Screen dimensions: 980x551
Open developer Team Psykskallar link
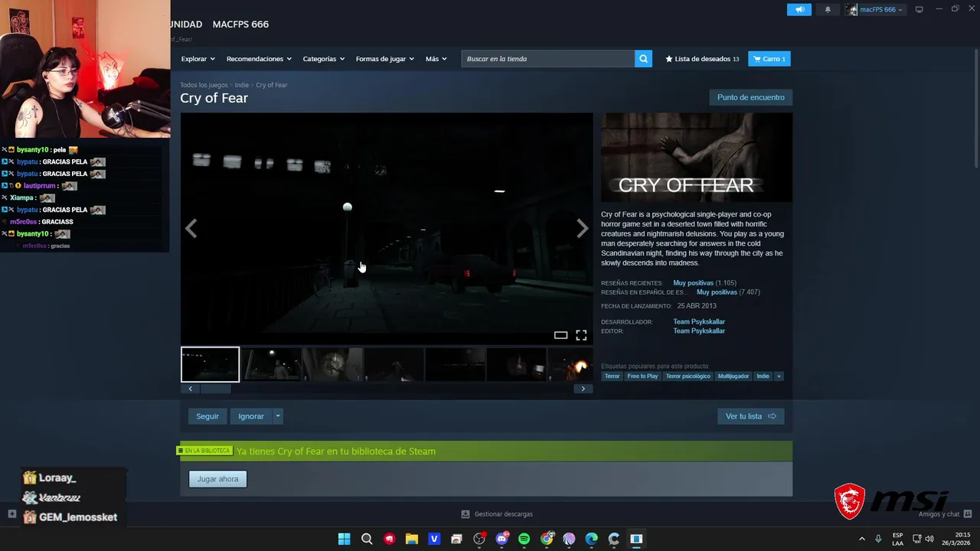[x=699, y=322]
